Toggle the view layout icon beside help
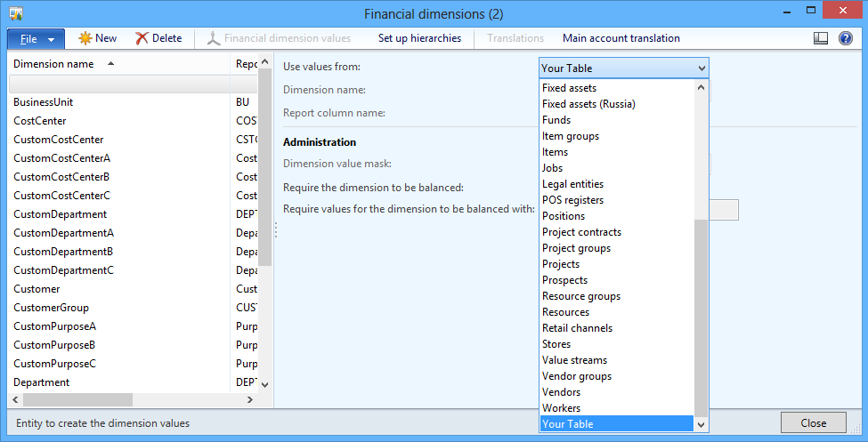 point(821,38)
